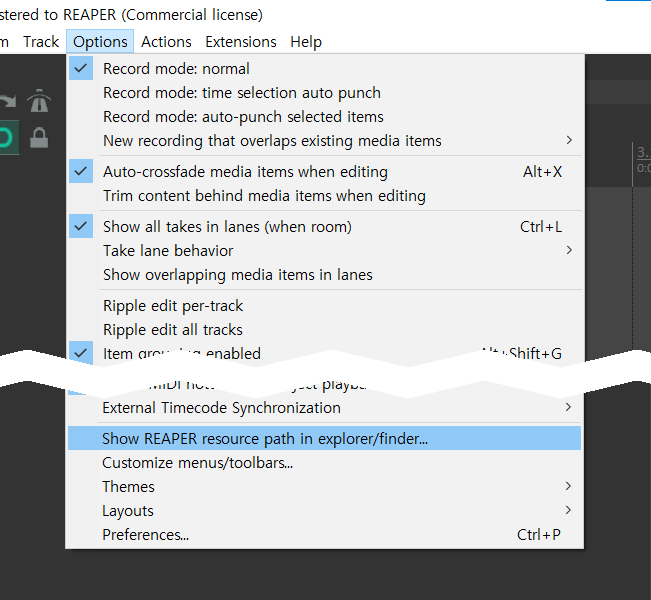651x600 pixels.
Task: Expand New recording that overlaps existing items submenu
Action: click(x=325, y=141)
